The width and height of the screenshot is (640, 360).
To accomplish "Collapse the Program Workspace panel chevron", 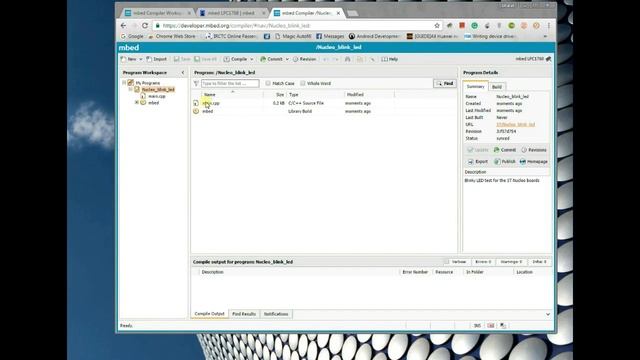I will tap(183, 73).
